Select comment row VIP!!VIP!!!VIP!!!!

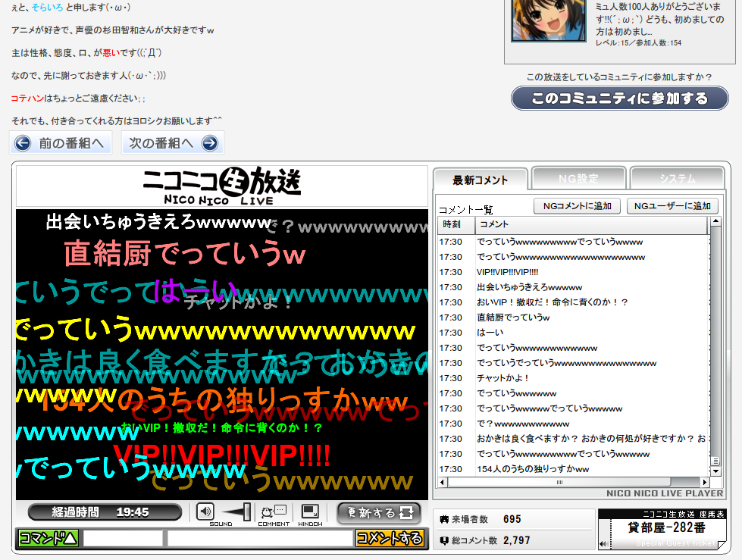click(574, 272)
